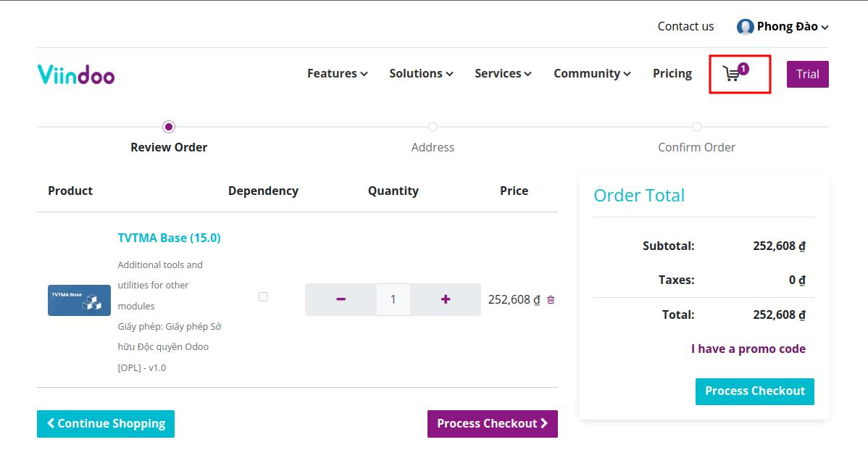Click the Price column header
Viewport: 868px width, 458px height.
click(x=514, y=191)
